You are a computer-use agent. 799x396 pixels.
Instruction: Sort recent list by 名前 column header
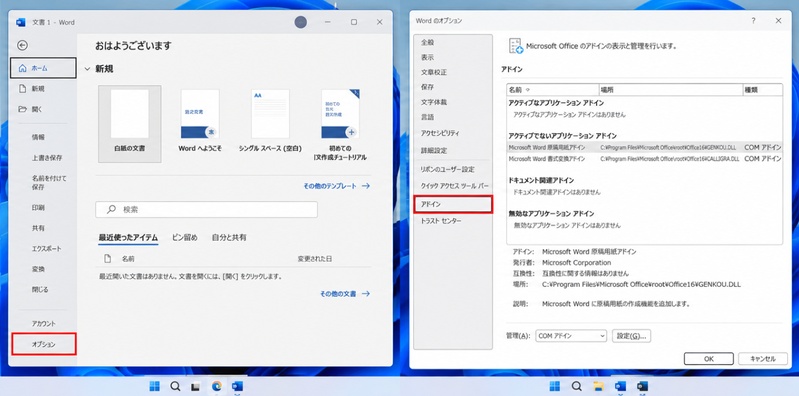[x=128, y=259]
